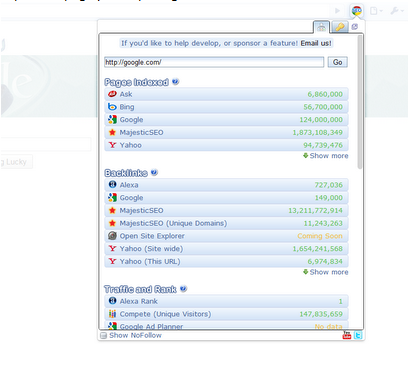Click the Open Site Explorer label
The image size is (408, 366).
[152, 236]
